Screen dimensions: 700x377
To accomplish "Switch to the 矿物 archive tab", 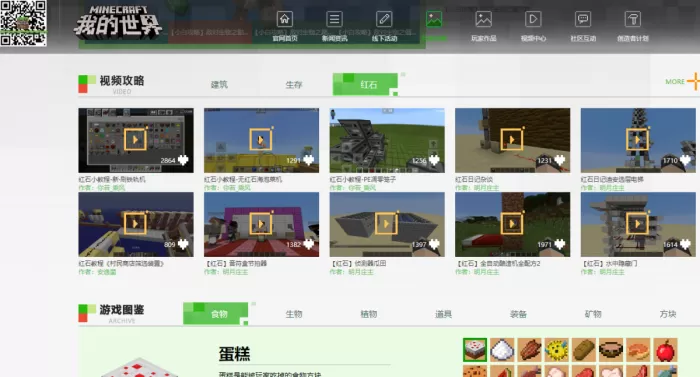I will pyautogui.click(x=593, y=314).
